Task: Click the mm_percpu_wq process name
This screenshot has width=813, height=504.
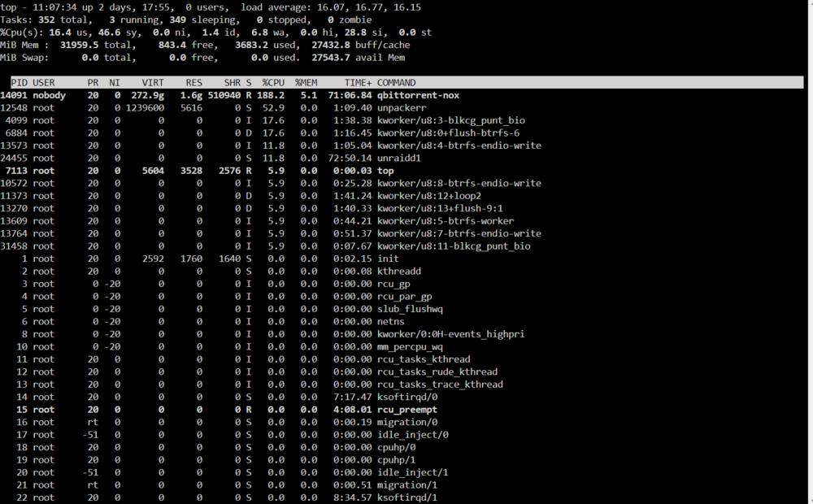Action: point(410,347)
